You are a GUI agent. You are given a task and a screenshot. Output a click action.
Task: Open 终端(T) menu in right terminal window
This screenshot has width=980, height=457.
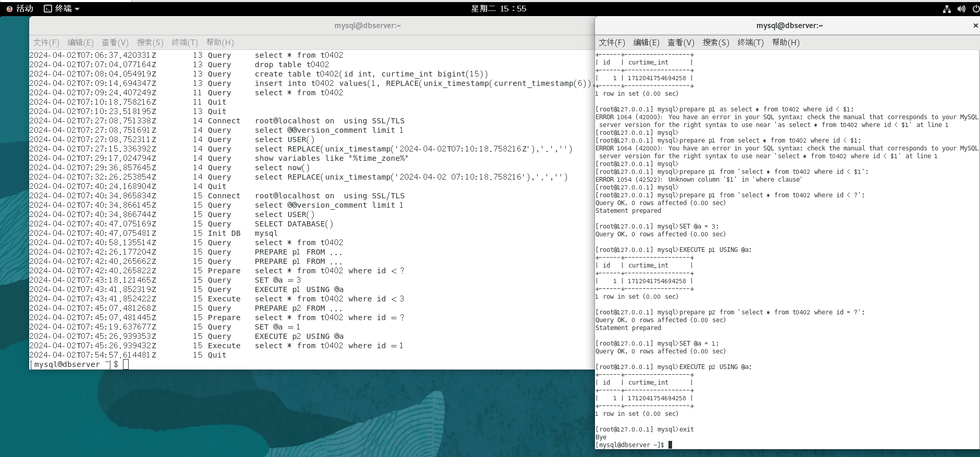(751, 43)
